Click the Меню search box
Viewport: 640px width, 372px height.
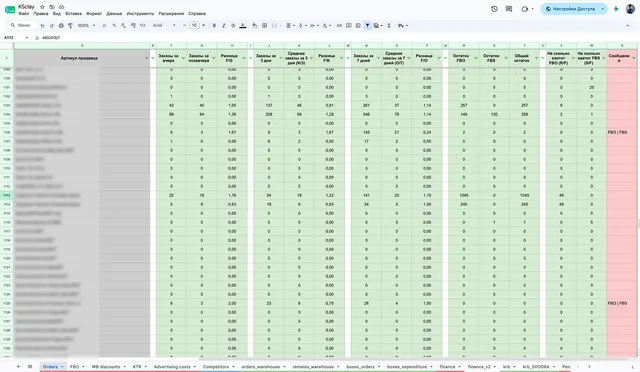click(22, 25)
